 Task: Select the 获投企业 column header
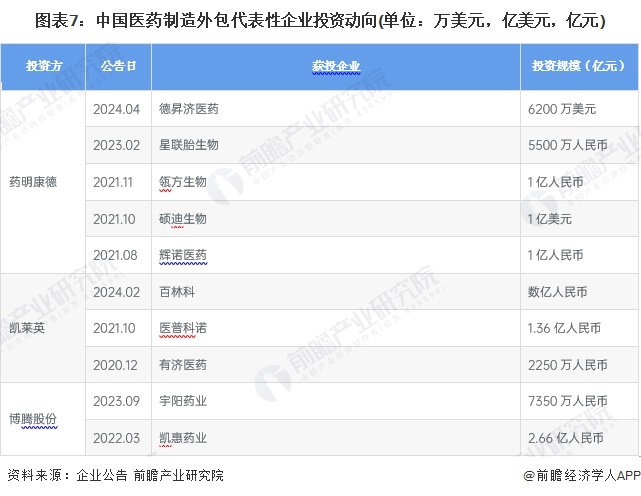coord(336,66)
